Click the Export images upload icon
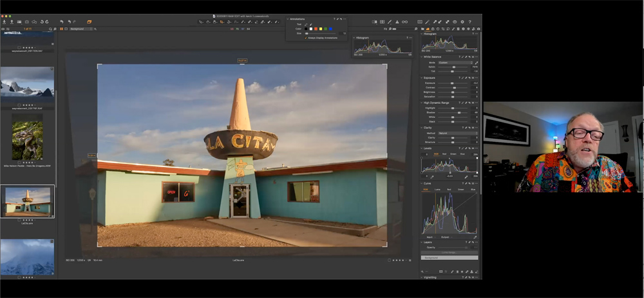The image size is (644, 298). click(12, 22)
